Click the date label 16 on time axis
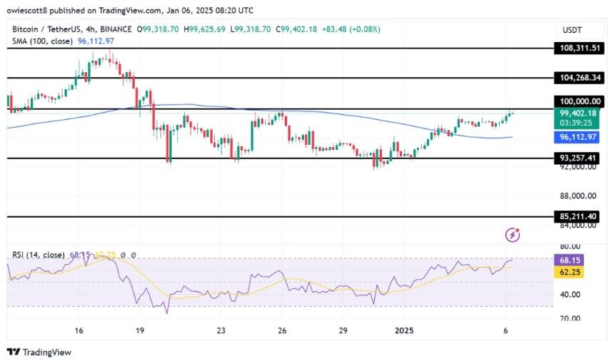 (x=79, y=330)
